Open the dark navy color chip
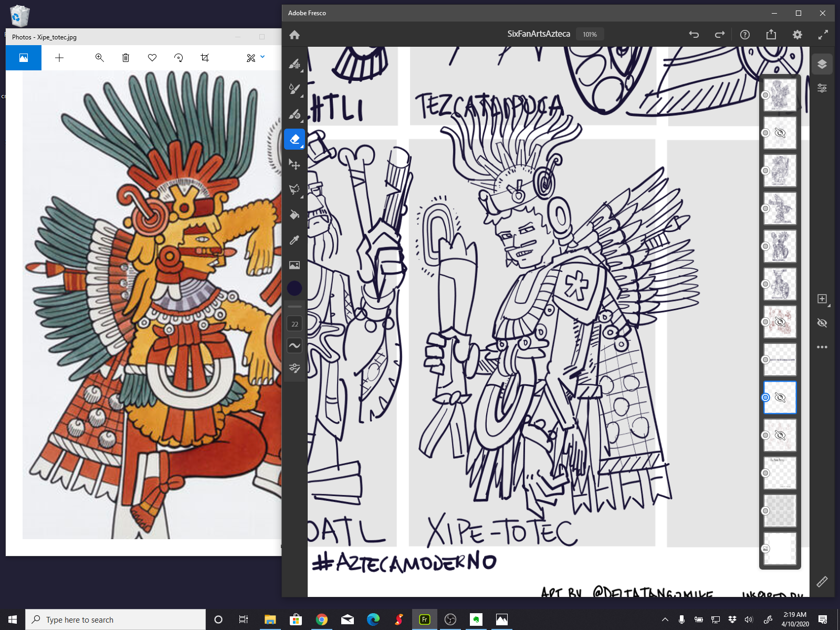 pos(295,288)
